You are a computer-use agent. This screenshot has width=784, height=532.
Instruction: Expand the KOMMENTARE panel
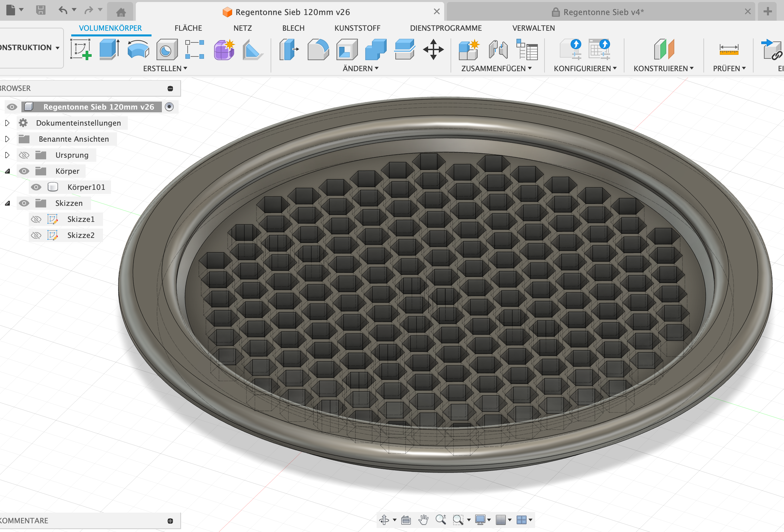click(x=170, y=521)
